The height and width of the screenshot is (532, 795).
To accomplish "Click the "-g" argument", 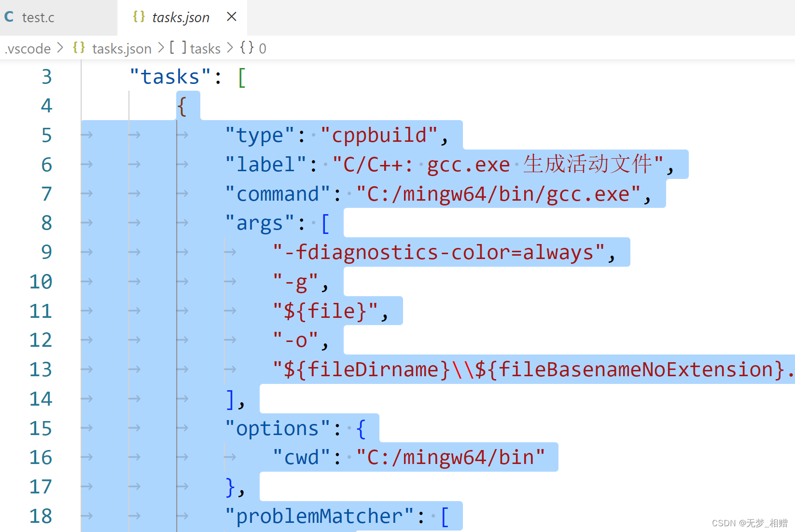I will [295, 282].
